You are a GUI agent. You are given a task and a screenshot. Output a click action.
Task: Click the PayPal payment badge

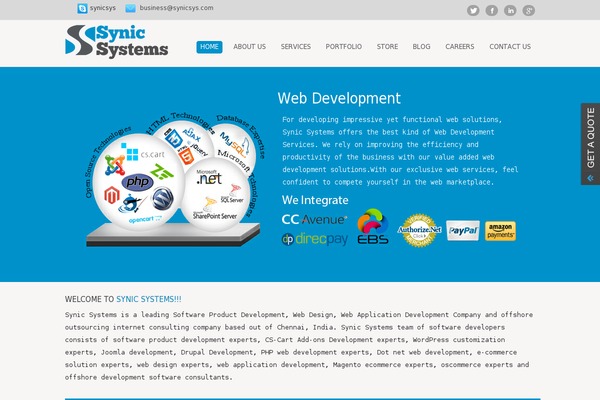[463, 230]
